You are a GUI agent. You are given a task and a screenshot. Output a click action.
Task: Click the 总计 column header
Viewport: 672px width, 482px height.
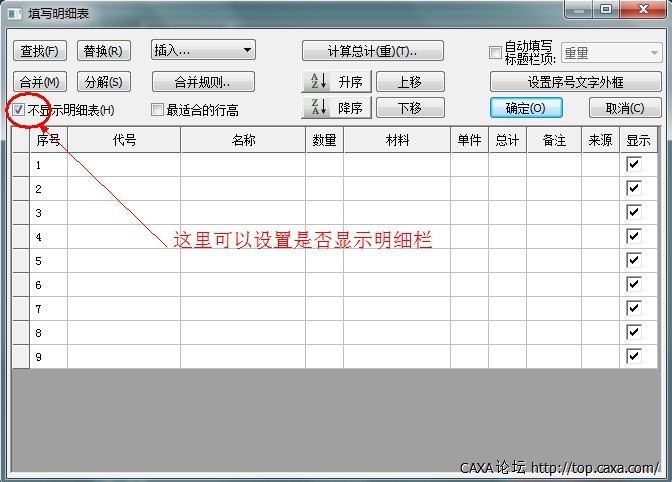pyautogui.click(x=507, y=140)
